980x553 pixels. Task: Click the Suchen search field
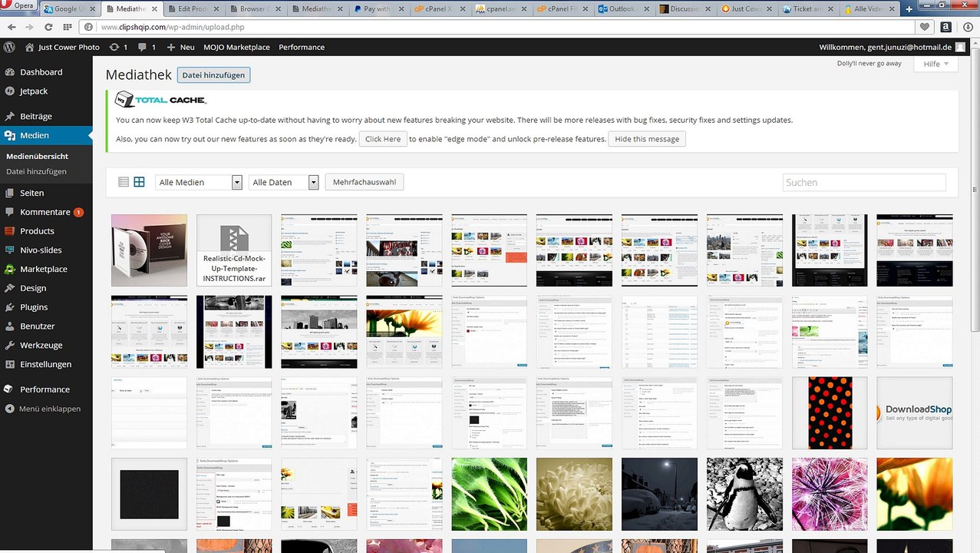tap(864, 182)
